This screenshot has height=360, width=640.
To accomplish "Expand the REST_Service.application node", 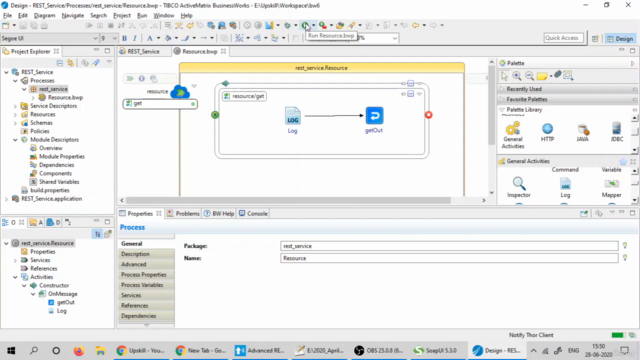I will (7, 199).
